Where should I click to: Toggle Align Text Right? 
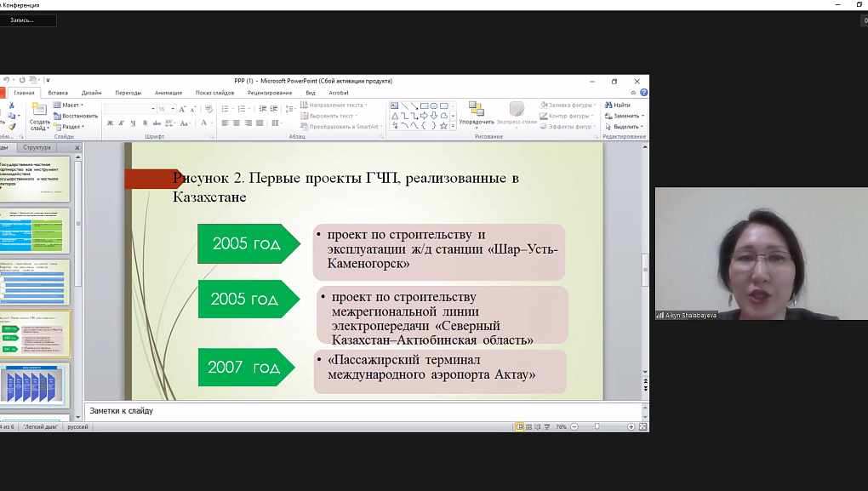(x=248, y=123)
